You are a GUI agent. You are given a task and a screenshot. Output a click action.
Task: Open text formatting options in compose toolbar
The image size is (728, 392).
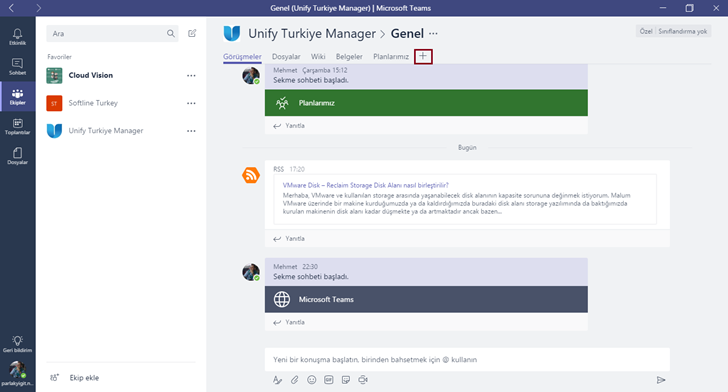click(x=277, y=380)
